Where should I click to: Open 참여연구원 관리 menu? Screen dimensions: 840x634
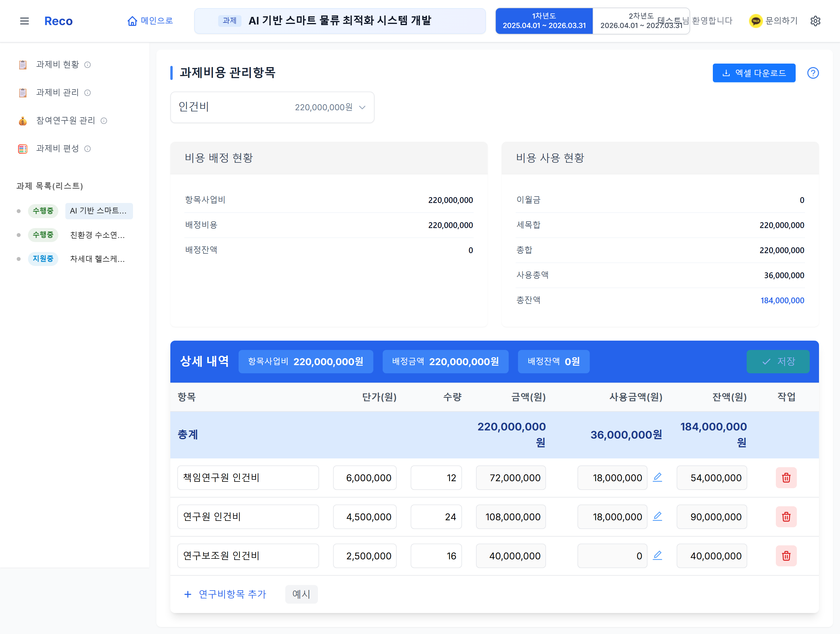(x=65, y=120)
